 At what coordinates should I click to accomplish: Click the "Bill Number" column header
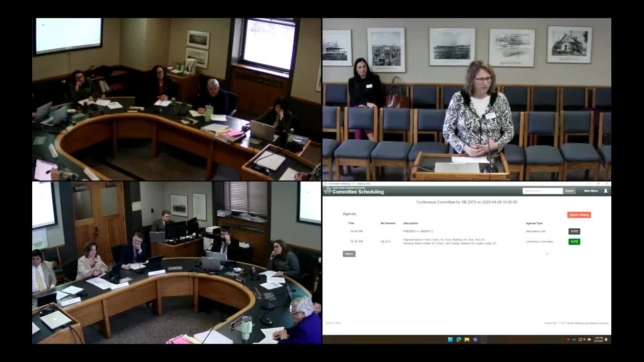coord(388,223)
